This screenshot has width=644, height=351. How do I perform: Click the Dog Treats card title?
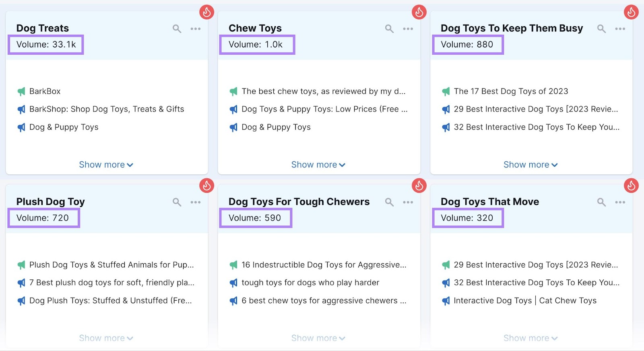(x=43, y=28)
